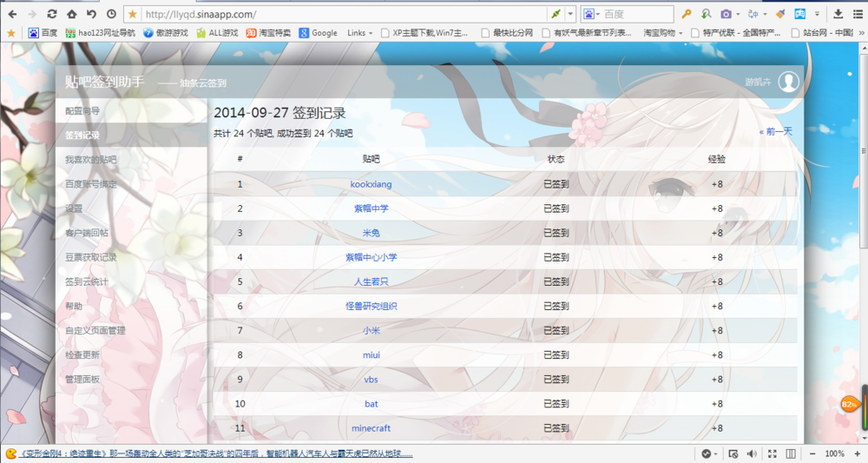Viewport: 868px width, 463px height.
Task: Click the ad-block icon in the status bar
Action: 733,453
